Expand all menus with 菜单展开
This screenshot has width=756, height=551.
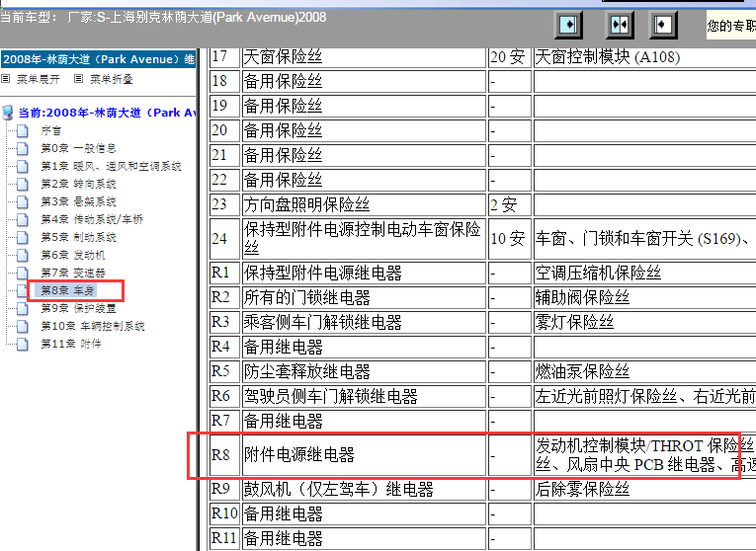(39, 79)
